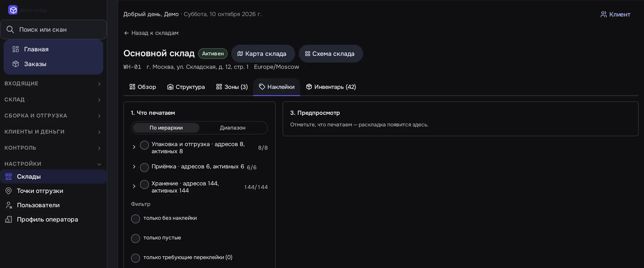Select the Приёмка zone checkbox
Image resolution: width=644 pixels, height=268 pixels.
tap(144, 167)
